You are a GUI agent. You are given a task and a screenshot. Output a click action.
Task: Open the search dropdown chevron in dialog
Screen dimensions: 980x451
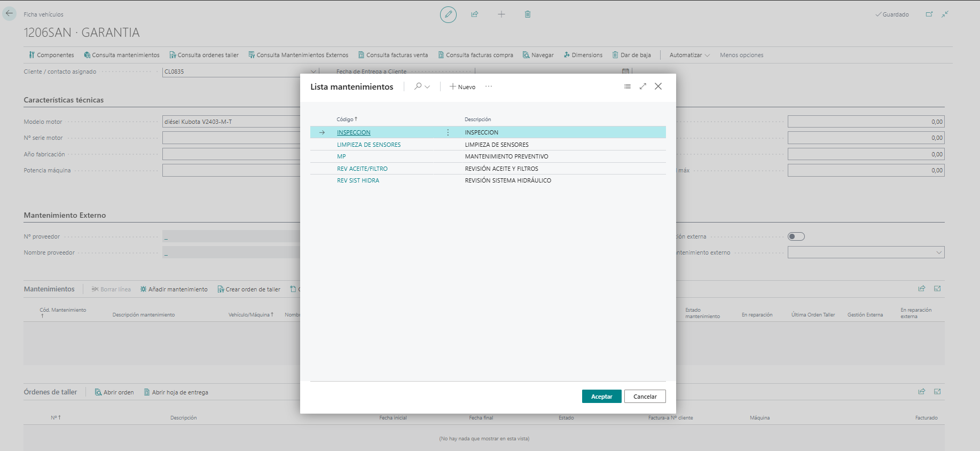point(427,87)
